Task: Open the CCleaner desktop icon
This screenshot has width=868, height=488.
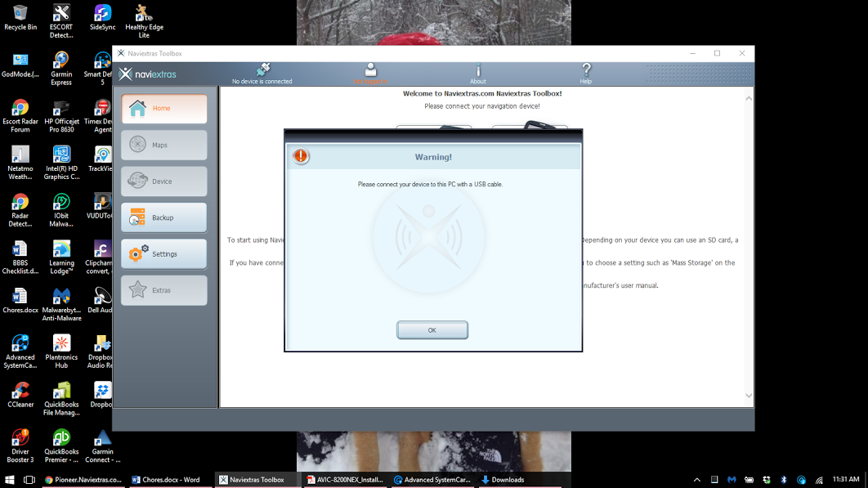Action: (x=20, y=394)
